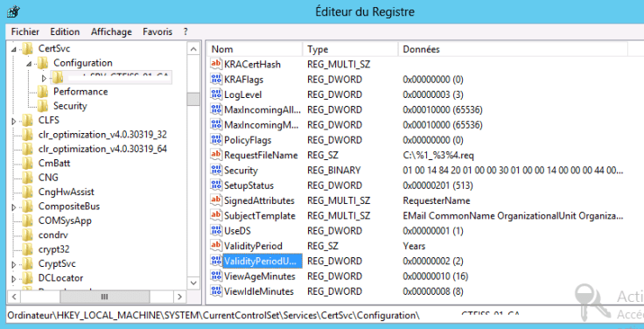This screenshot has width=644, height=329.
Task: Click the RequestFileName string value icon
Action: [215, 155]
